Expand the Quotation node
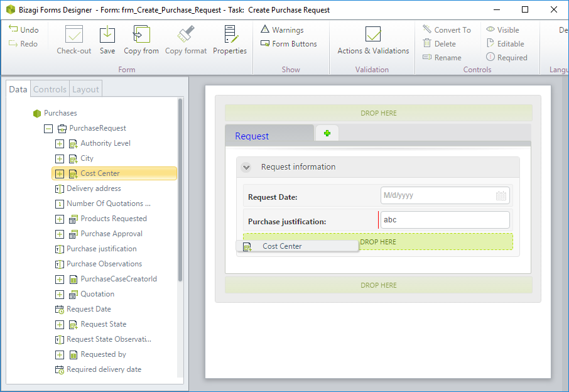The image size is (569, 392). [x=60, y=295]
